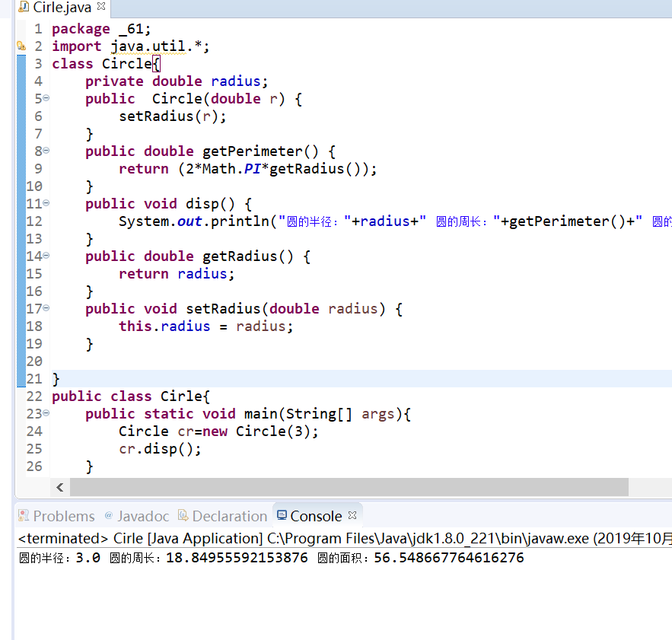Click the Declaration tab icon
The width and height of the screenshot is (672, 640).
coord(183,515)
